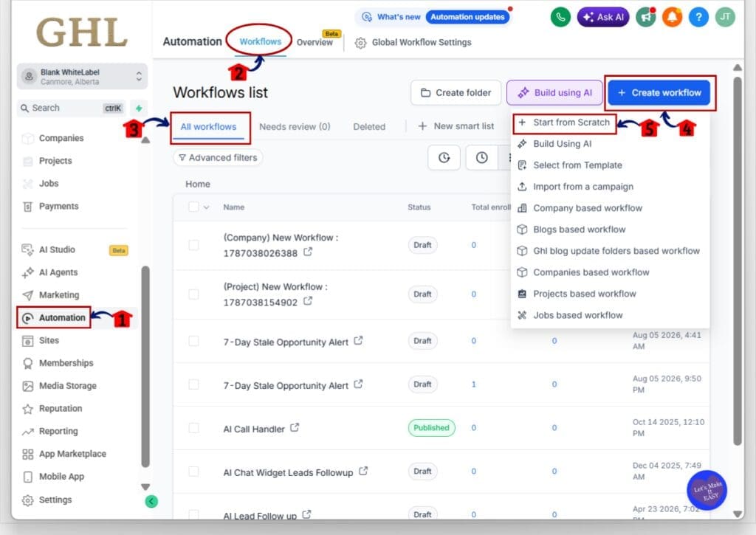The width and height of the screenshot is (756, 535).
Task: Tick checkbox for second 7-Day Stale Opportunity Alert
Action: 193,384
